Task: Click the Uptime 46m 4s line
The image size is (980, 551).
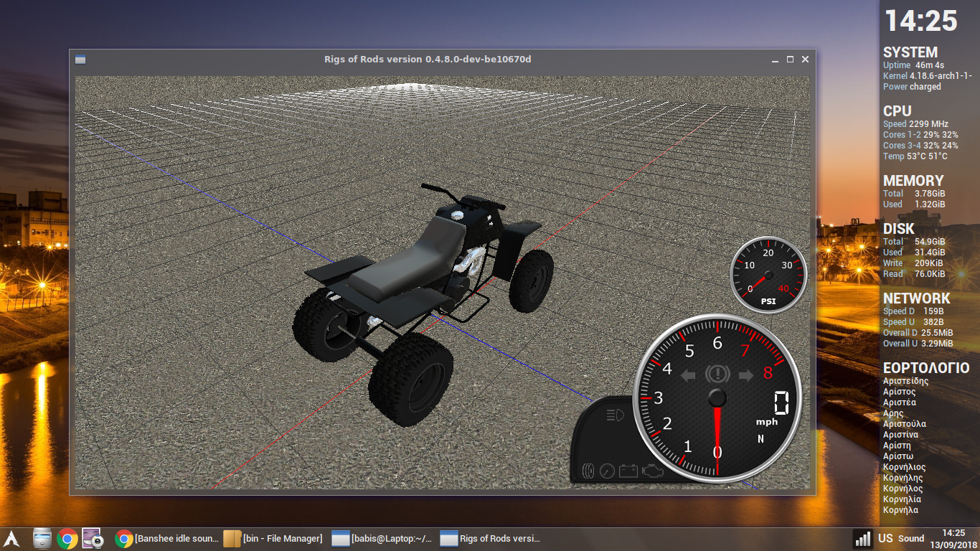Action: (x=913, y=65)
